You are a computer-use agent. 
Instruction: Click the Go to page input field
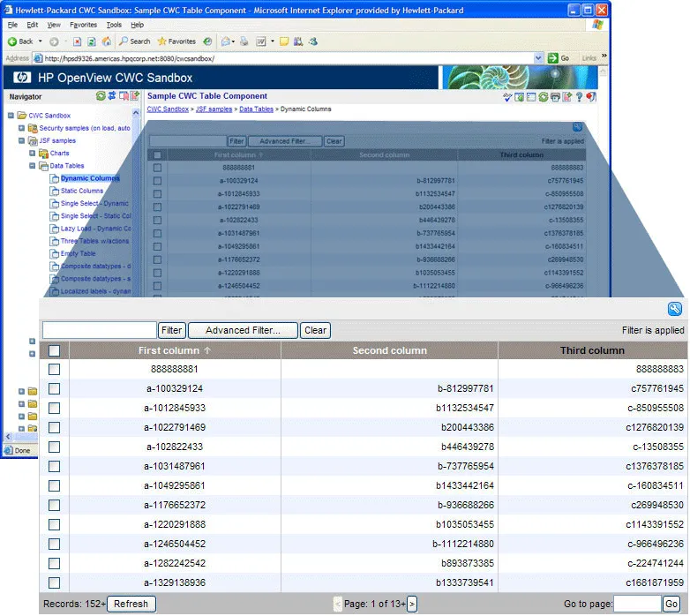(x=637, y=605)
